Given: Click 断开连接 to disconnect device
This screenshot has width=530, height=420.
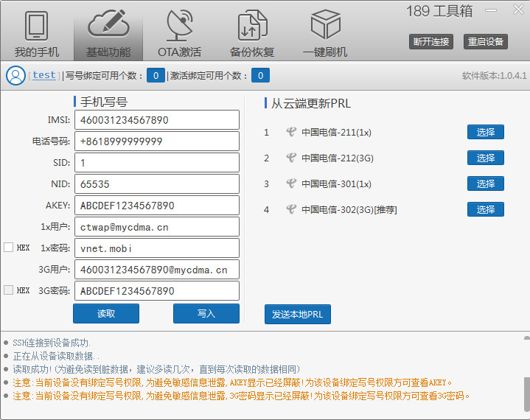Looking at the screenshot, I should click(x=431, y=42).
